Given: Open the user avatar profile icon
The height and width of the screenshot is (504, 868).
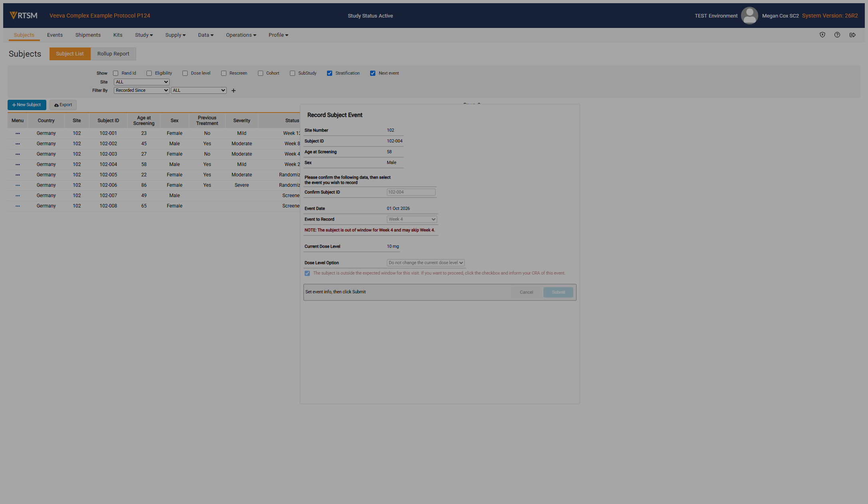Looking at the screenshot, I should coord(749,16).
